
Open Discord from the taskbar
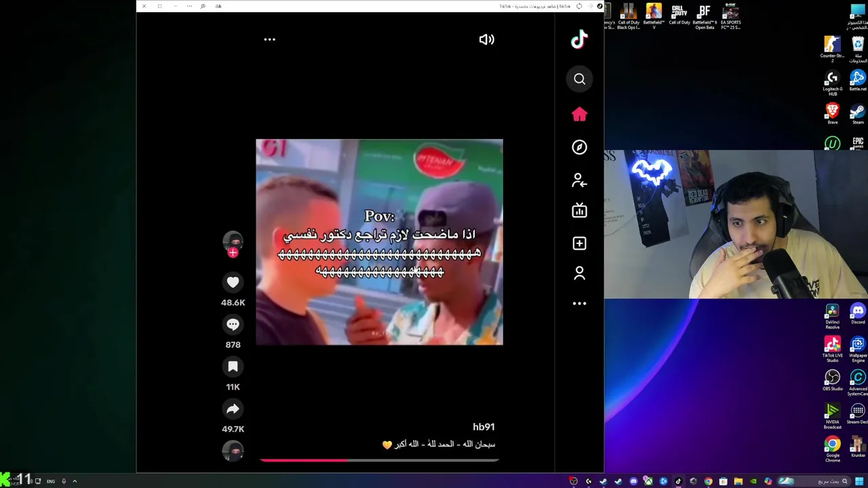tap(633, 481)
